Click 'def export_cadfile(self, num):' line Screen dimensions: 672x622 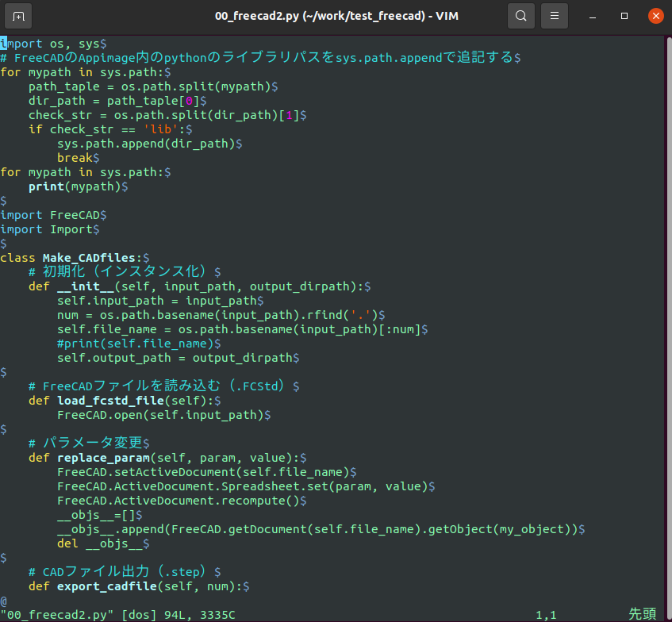(x=139, y=586)
